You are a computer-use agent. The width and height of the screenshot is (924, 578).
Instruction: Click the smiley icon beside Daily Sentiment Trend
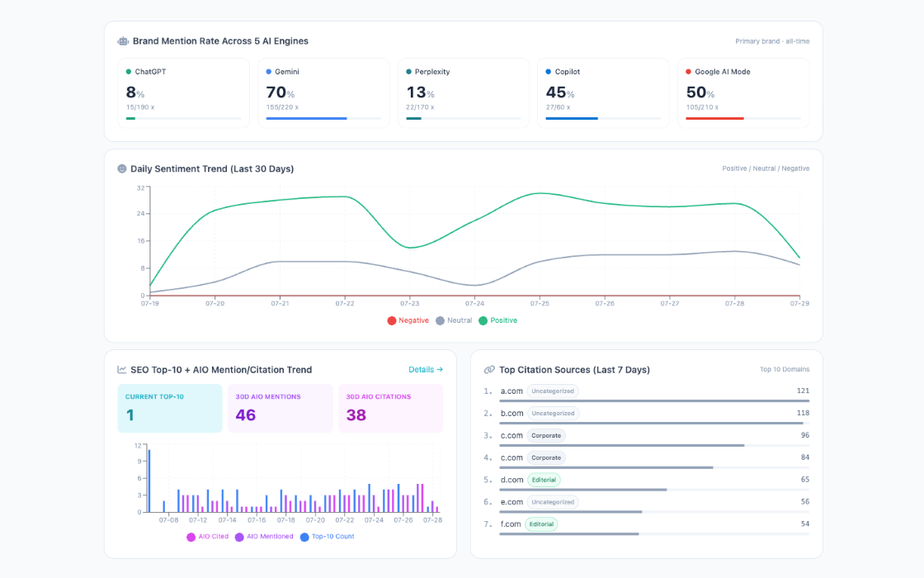(x=122, y=168)
